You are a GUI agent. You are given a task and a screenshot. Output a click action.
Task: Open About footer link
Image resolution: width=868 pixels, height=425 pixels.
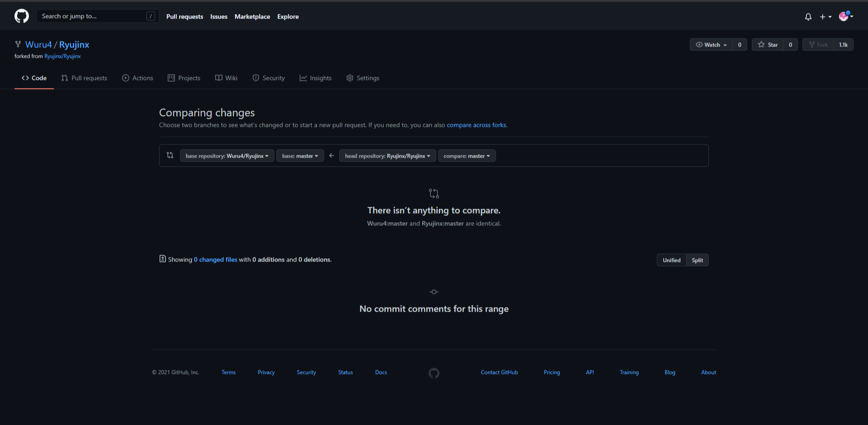tap(708, 373)
